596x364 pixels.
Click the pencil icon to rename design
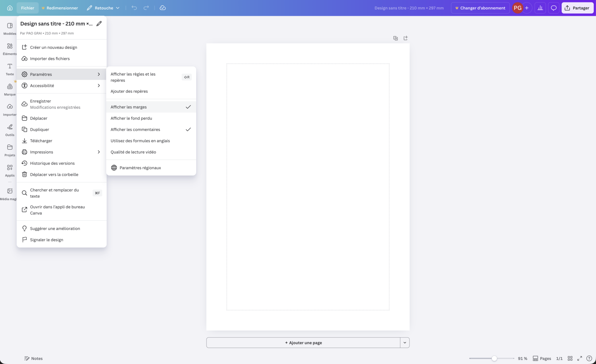[99, 24]
